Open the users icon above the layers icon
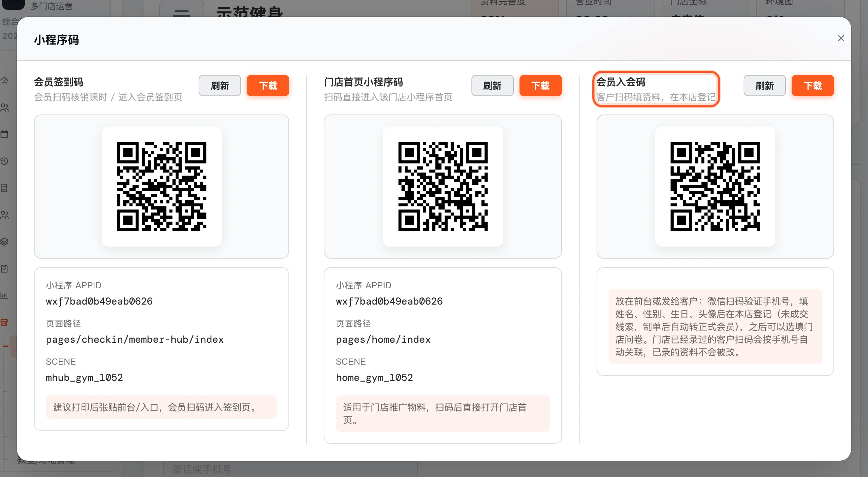Screen dimensions: 868x477 tap(4, 215)
